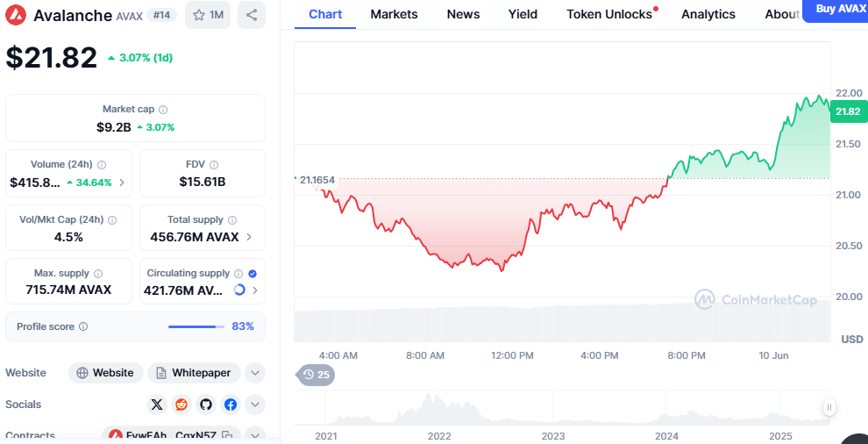Expand Total supply details arrow
Screen dimensions: 868x444
click(250, 237)
